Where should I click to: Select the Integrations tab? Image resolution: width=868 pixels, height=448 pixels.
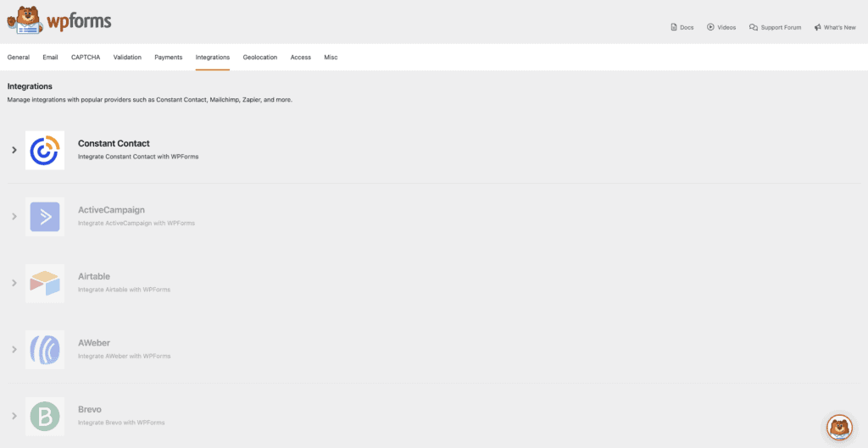[213, 57]
